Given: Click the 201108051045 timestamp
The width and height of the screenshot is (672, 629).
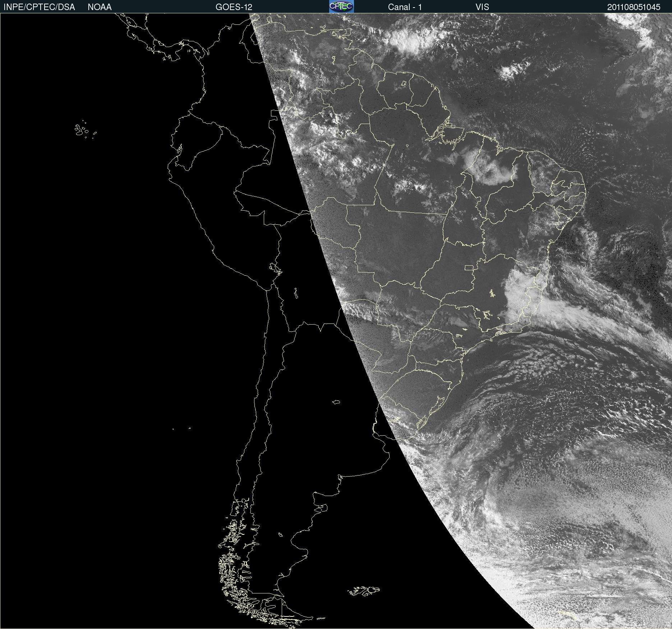Looking at the screenshot, I should tap(634, 7).
